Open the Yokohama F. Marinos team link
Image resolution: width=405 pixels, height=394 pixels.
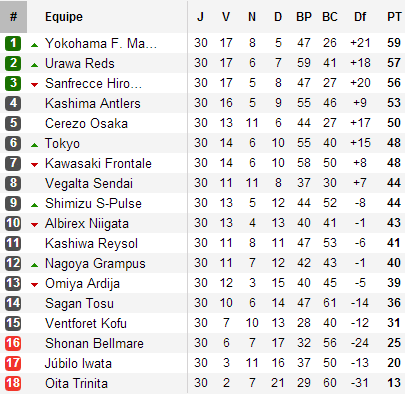101,43
